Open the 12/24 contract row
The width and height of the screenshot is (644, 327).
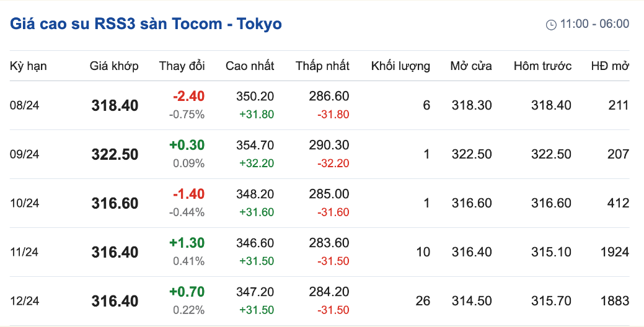(320, 301)
